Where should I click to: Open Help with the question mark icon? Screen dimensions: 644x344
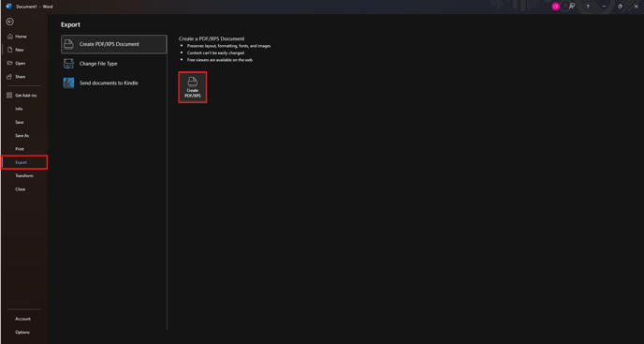pos(588,7)
